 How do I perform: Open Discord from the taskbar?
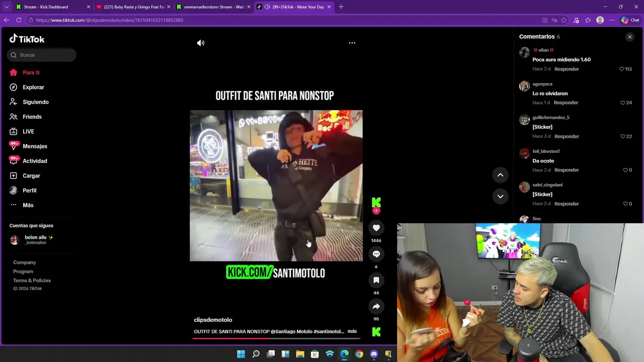pos(374,354)
